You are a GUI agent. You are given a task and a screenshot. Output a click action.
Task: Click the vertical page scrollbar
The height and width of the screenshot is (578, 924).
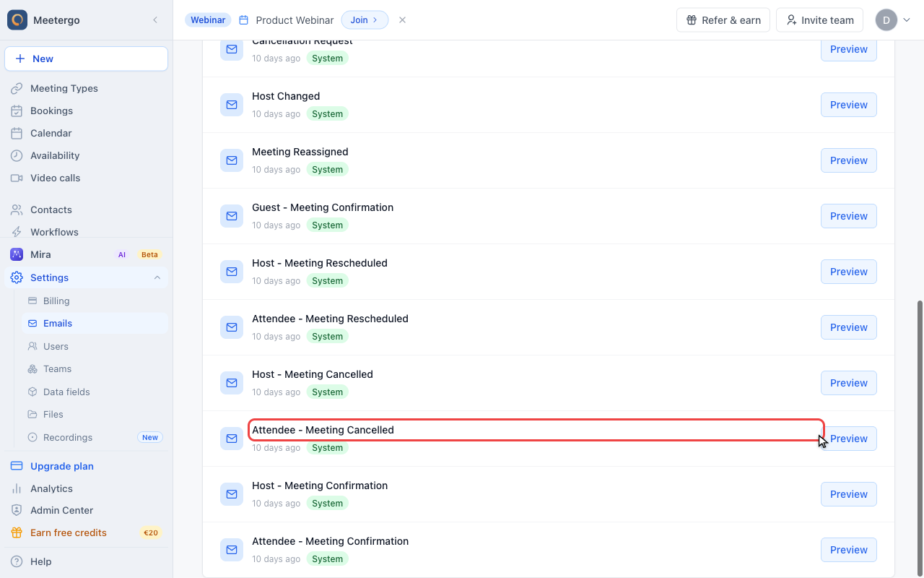[920, 437]
